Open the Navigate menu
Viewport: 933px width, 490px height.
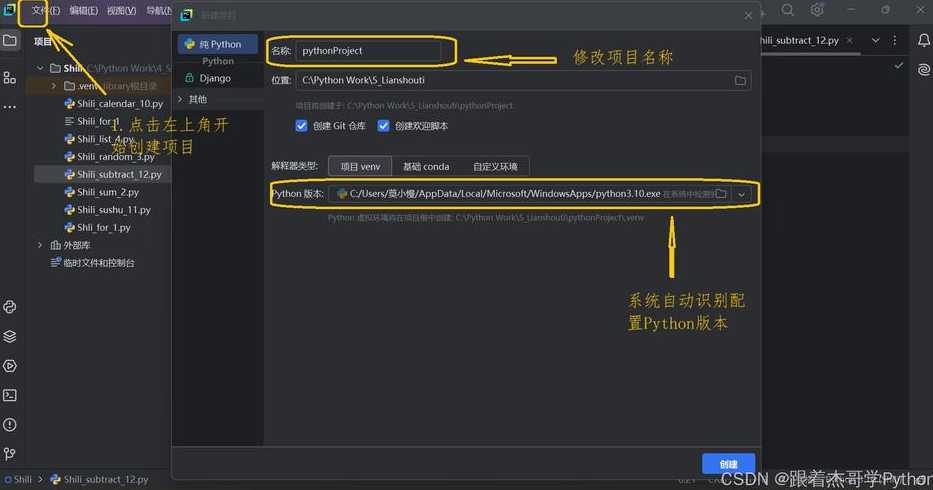coord(159,11)
